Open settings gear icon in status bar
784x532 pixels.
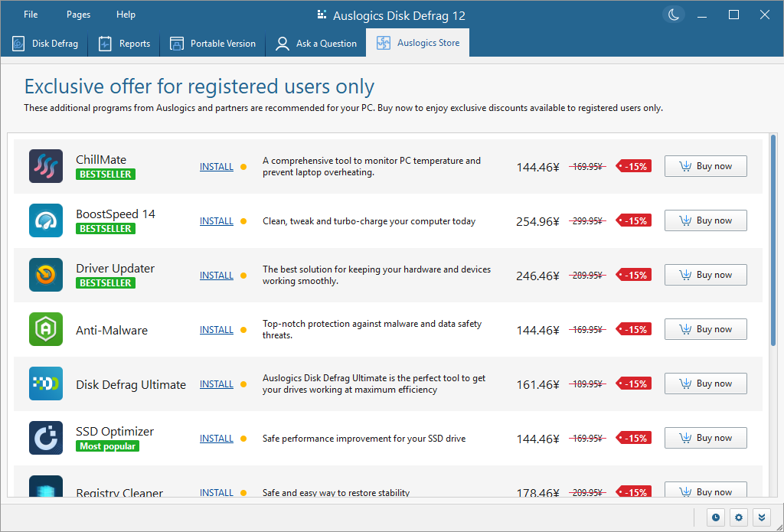739,517
